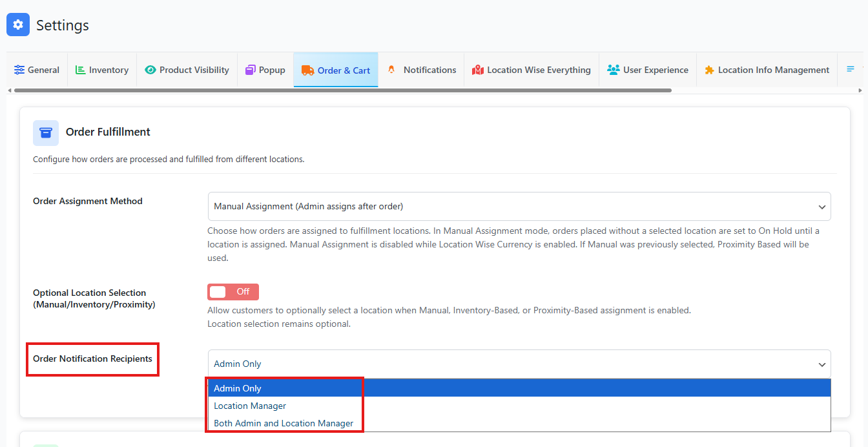
Task: Click the tab bar horizontal scrollbar thumb
Action: pos(342,90)
